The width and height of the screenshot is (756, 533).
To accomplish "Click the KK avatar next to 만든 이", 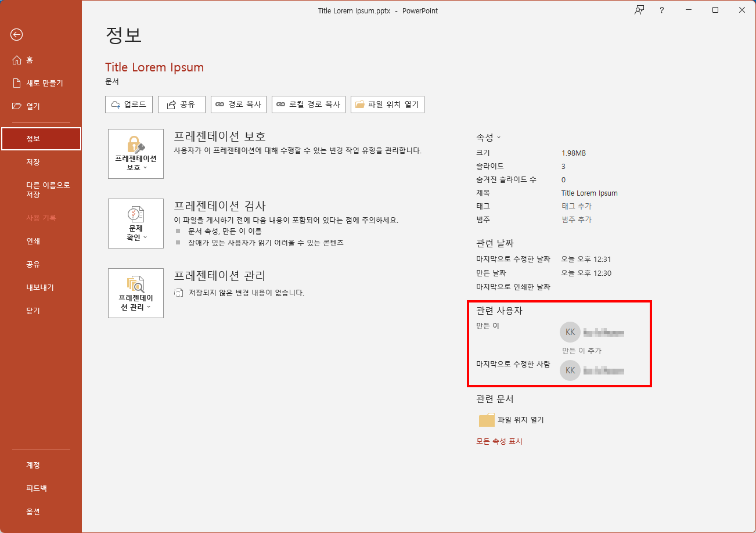I will 570,332.
